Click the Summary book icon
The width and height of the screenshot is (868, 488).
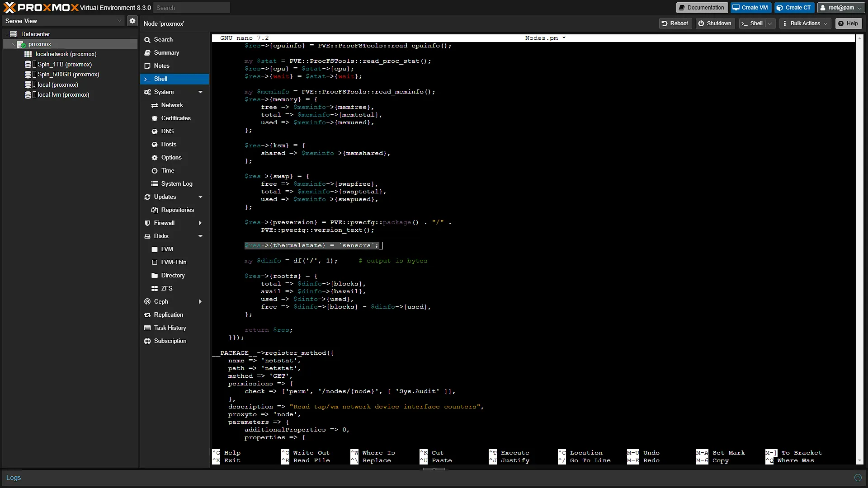tap(147, 53)
